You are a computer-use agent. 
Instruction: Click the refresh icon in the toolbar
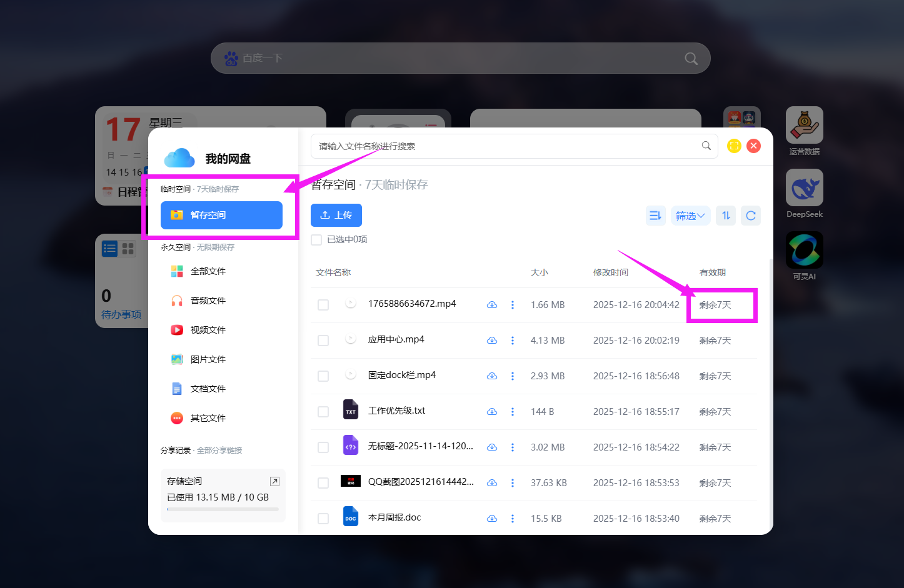[750, 216]
